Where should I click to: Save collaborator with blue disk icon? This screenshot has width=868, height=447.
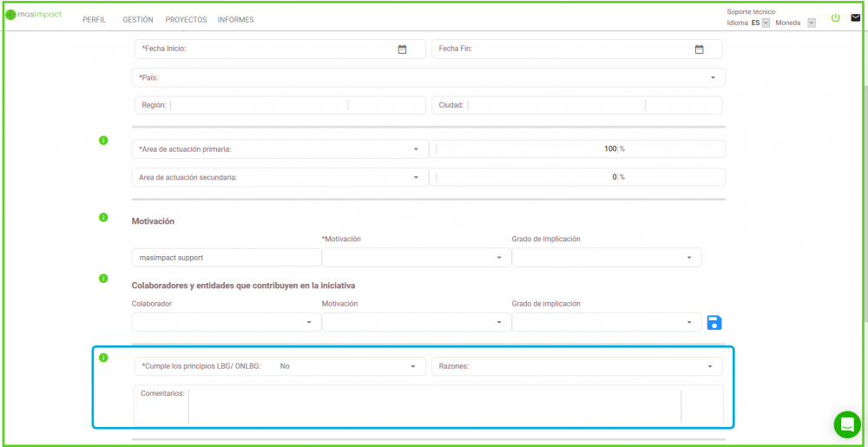point(714,323)
